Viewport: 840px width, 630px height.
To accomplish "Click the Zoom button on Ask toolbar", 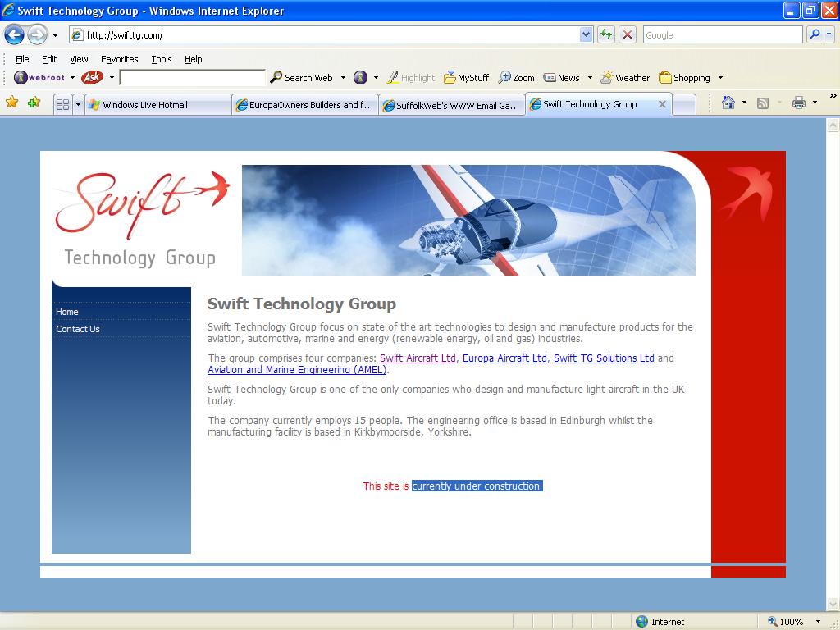I will (517, 78).
